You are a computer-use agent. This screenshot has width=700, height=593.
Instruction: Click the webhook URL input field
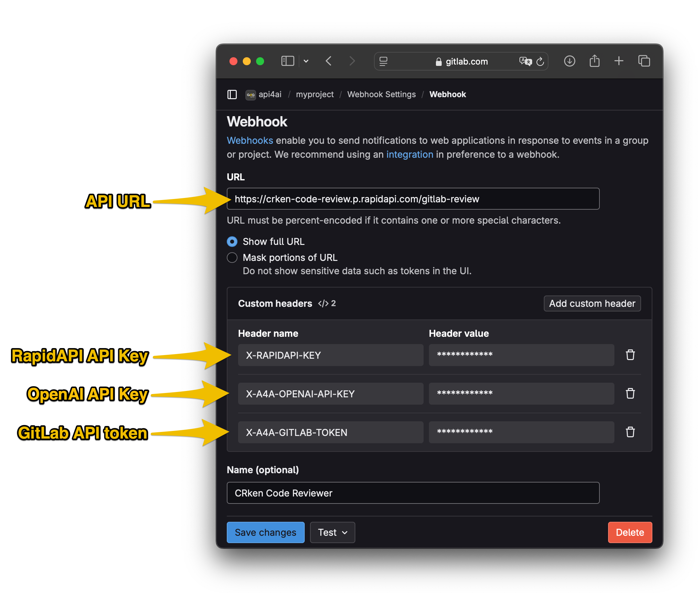tap(413, 199)
